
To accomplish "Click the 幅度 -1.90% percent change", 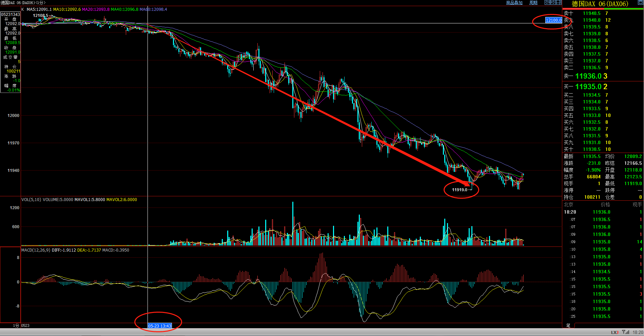I will pos(593,170).
